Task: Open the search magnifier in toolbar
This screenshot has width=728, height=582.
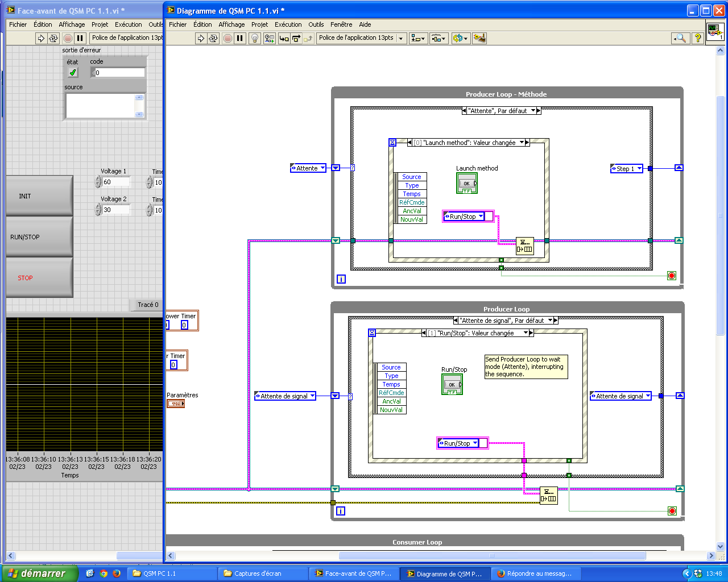Action: 680,38
